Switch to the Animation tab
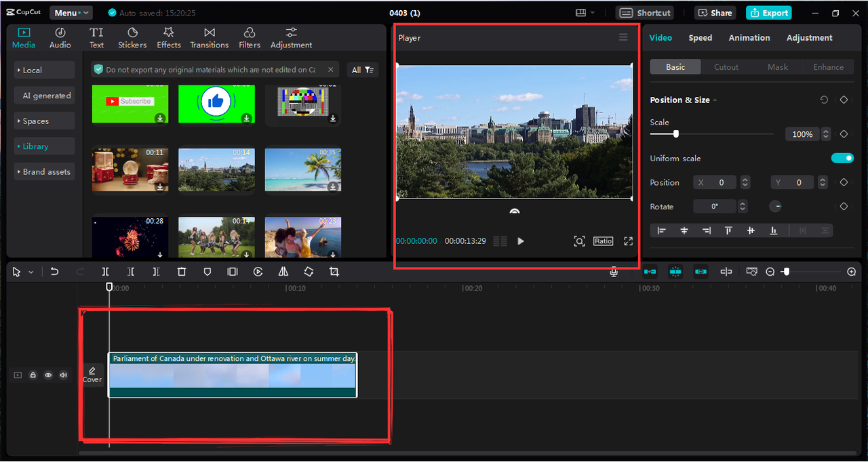This screenshot has width=868, height=462. [x=749, y=37]
